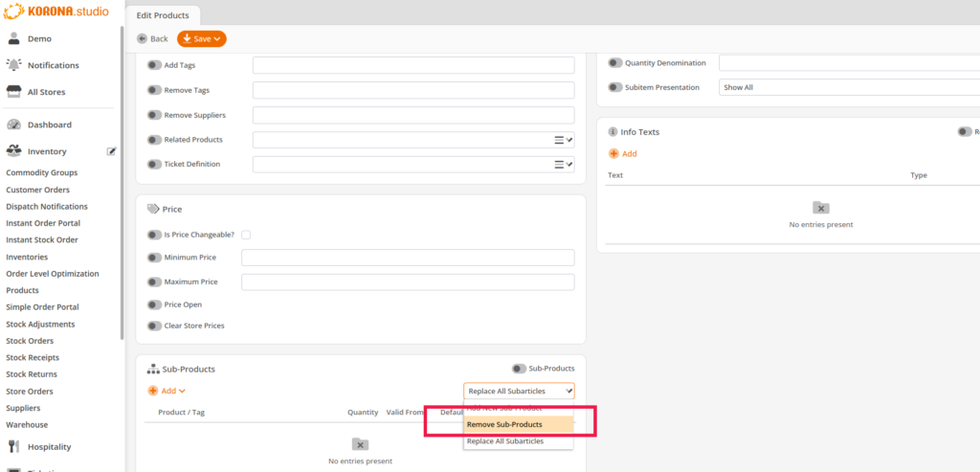This screenshot has height=472, width=980.
Task: Enable the Maximum Price toggle
Action: (x=154, y=281)
